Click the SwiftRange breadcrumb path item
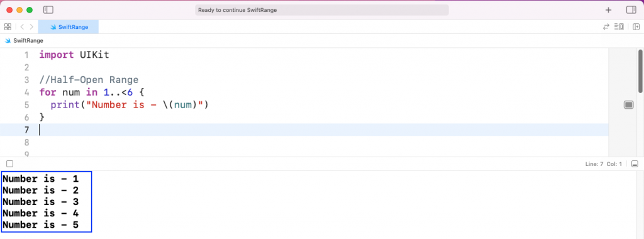 [x=25, y=41]
